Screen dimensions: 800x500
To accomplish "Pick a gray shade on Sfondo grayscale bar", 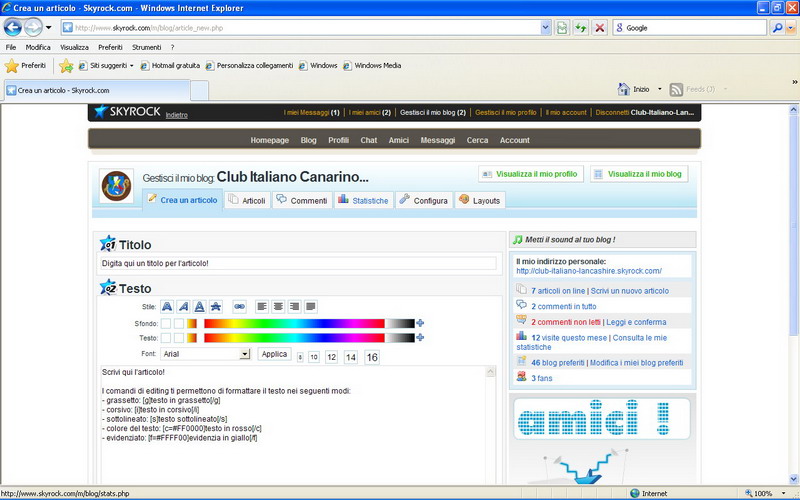I will tap(399, 323).
